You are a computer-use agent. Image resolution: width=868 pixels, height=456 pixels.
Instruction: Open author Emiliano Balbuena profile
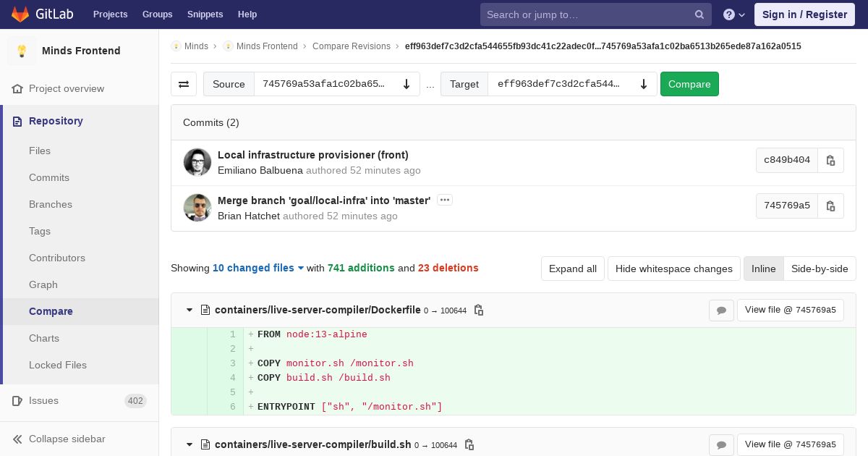260,170
